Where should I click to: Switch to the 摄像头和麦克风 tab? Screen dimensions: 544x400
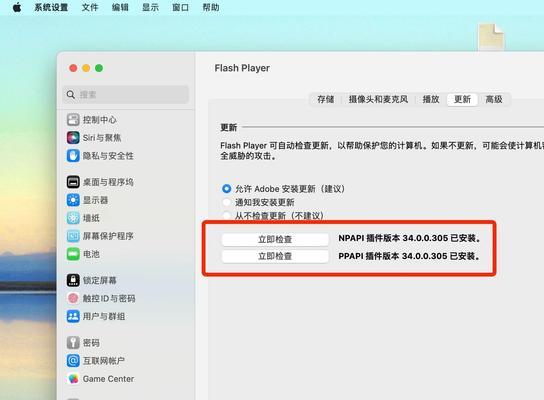(x=378, y=100)
